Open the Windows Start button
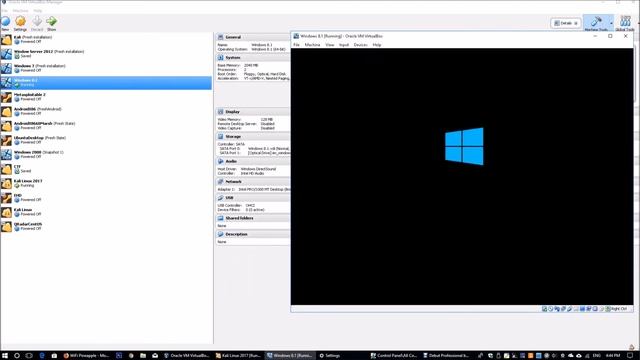This screenshot has width=640, height=360. pos(5,356)
